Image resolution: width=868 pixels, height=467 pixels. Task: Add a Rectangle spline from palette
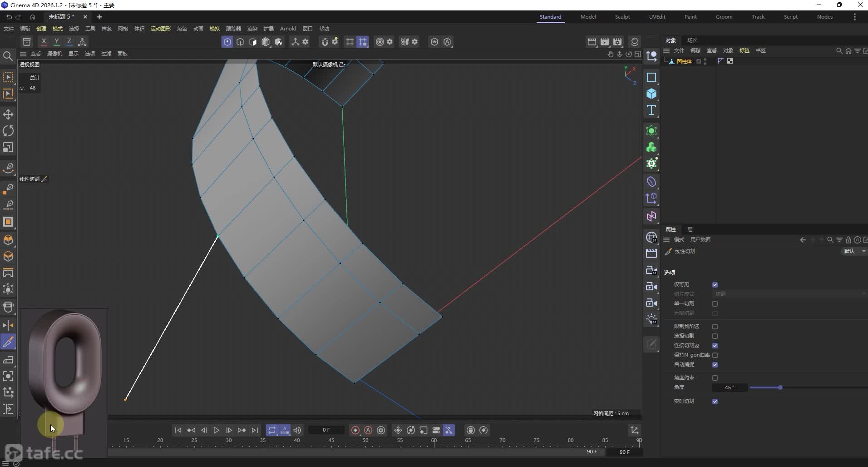coord(651,77)
